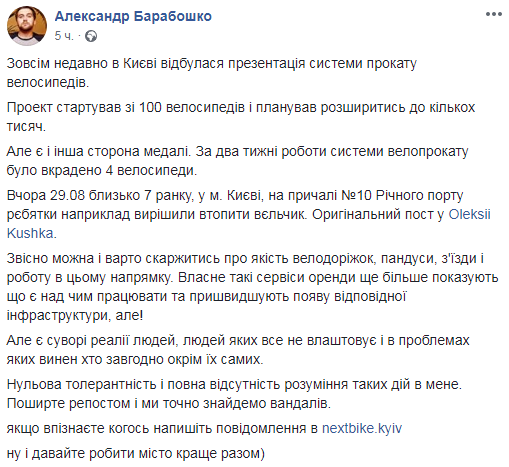Viewport: 509px width, 467px height.
Task: Click the phrase 'вирішили втопити вєльчик'
Action: pyautogui.click(x=220, y=214)
